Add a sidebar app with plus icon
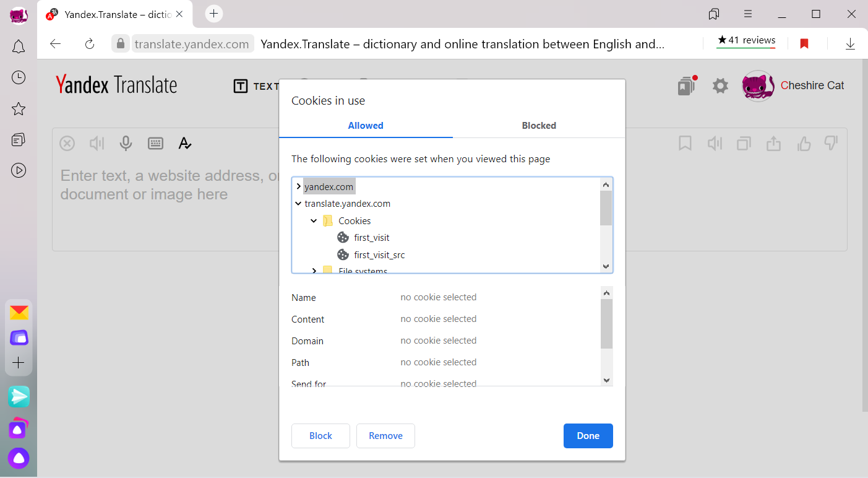Screen dimensions: 868x478 click(x=19, y=363)
